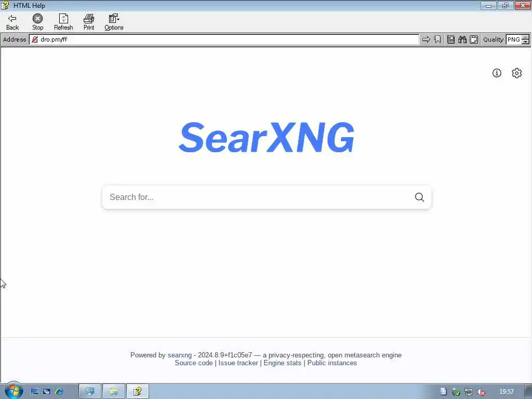This screenshot has width=532, height=399.
Task: Restore down the HTML Help window
Action: tap(505, 5)
